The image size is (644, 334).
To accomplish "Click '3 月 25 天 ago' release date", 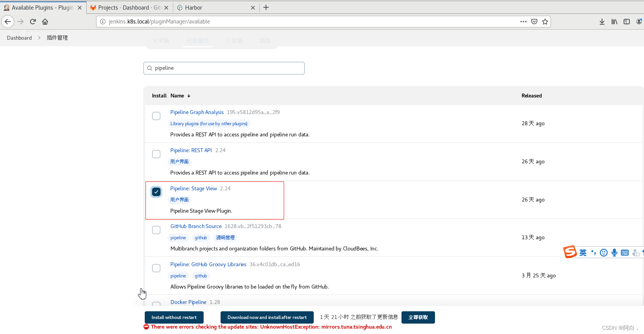I will tap(539, 275).
